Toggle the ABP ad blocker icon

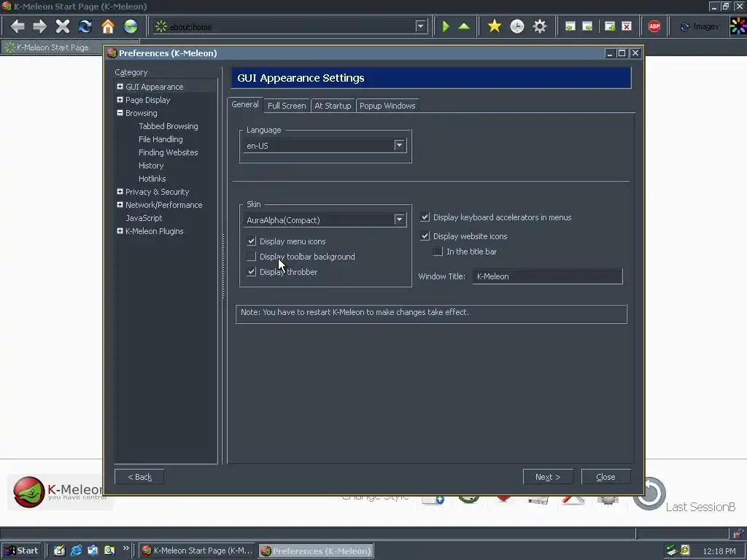[x=654, y=26]
